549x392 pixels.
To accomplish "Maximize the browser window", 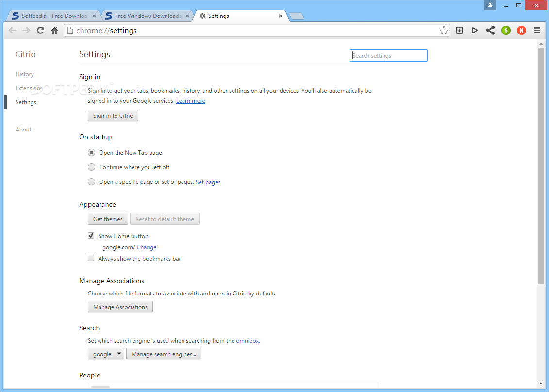I will [519, 5].
